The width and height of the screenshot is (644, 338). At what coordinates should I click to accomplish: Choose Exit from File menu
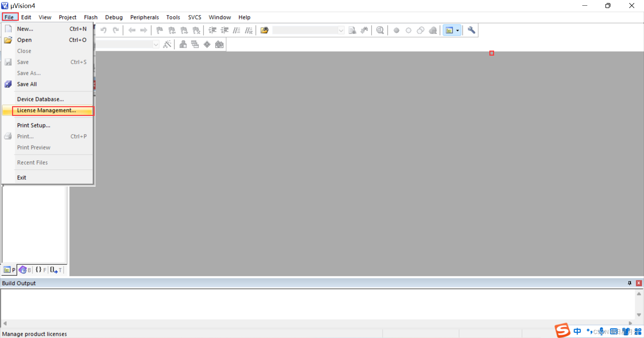pos(48,178)
